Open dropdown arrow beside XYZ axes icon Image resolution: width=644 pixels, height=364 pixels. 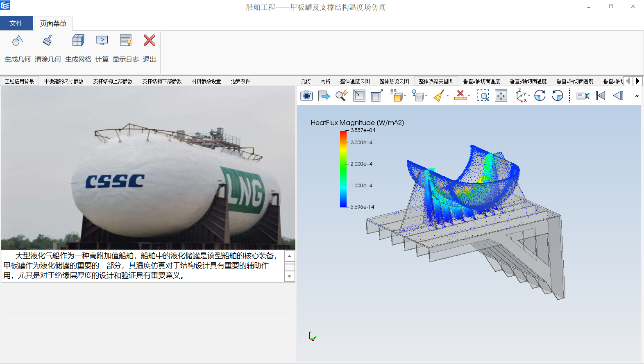(x=529, y=96)
